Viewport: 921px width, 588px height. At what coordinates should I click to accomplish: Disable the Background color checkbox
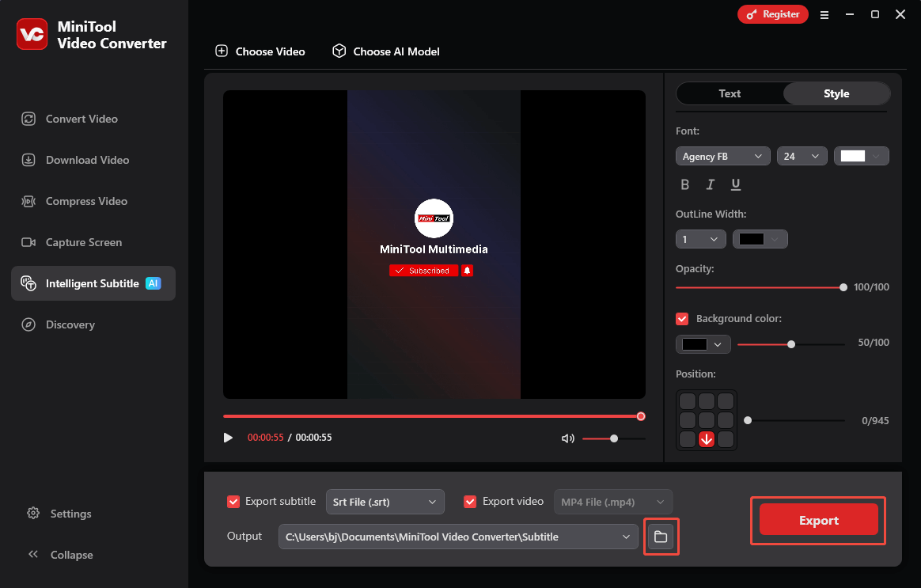[682, 319]
